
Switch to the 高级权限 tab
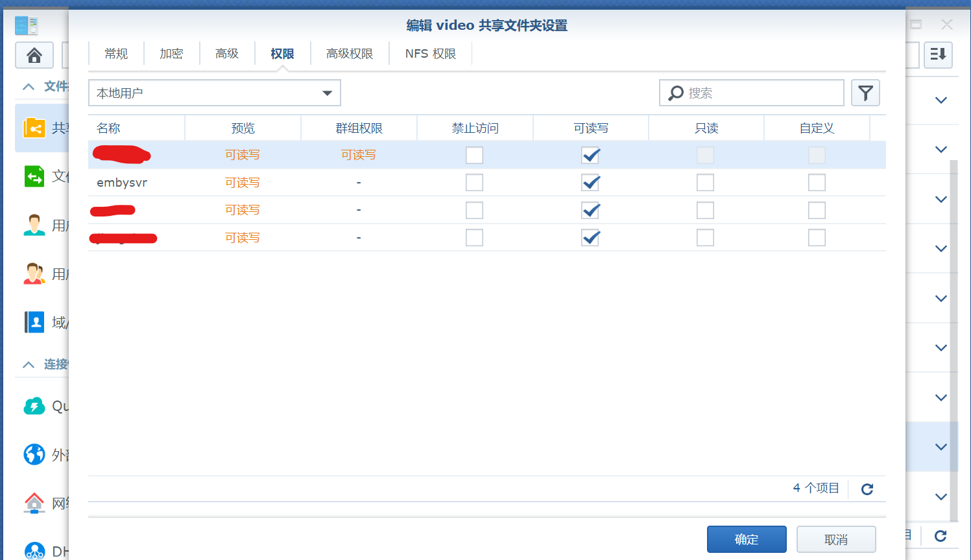pos(350,54)
